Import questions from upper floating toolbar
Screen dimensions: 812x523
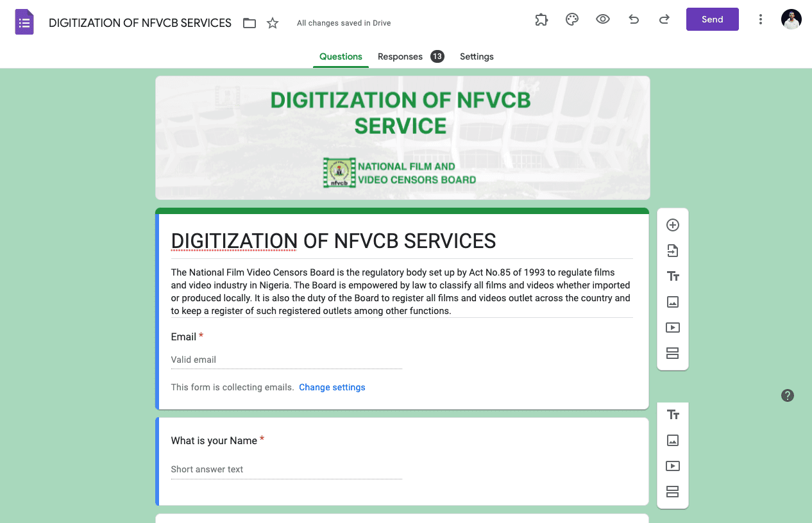tap(673, 251)
